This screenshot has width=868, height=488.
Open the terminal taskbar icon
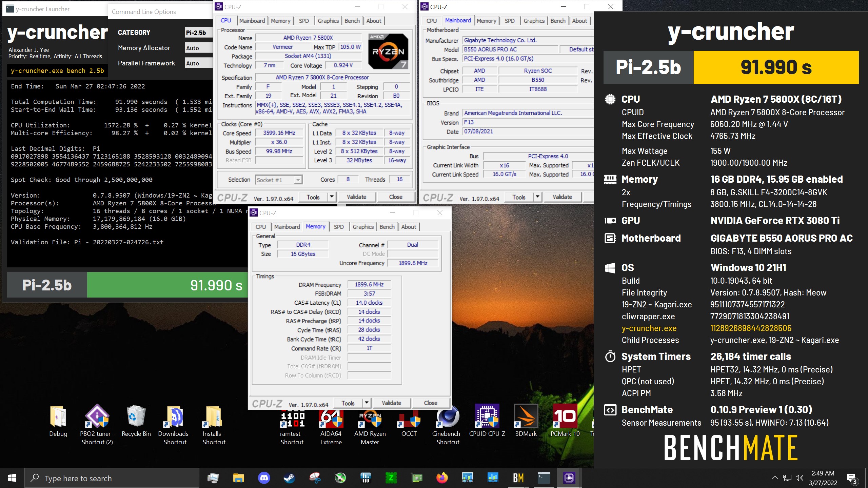point(544,478)
